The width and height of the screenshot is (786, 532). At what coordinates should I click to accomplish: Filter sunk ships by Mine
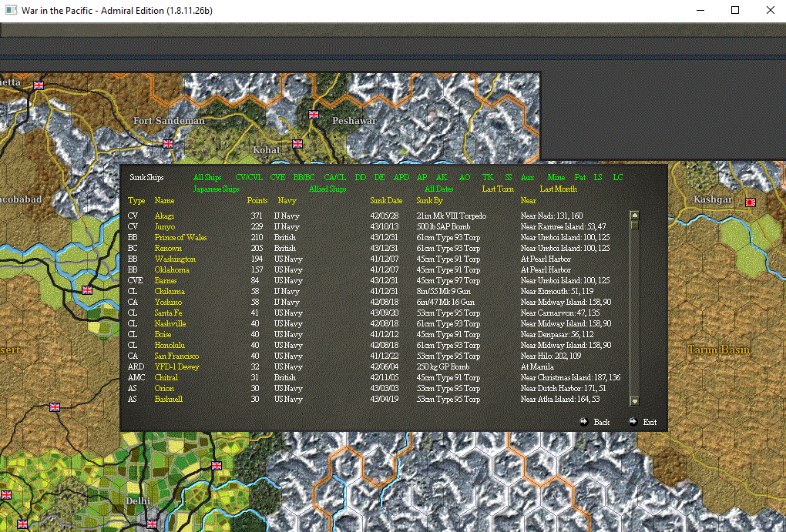[556, 177]
